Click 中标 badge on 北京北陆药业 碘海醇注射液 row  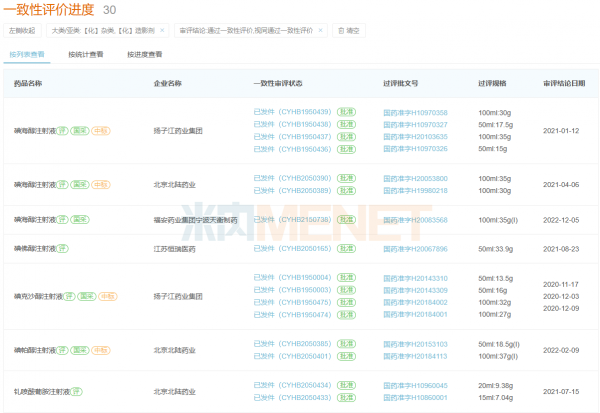[101, 185]
